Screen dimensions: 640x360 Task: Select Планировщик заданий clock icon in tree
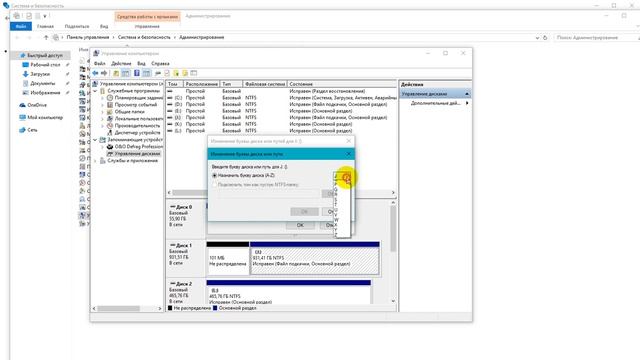pos(110,98)
